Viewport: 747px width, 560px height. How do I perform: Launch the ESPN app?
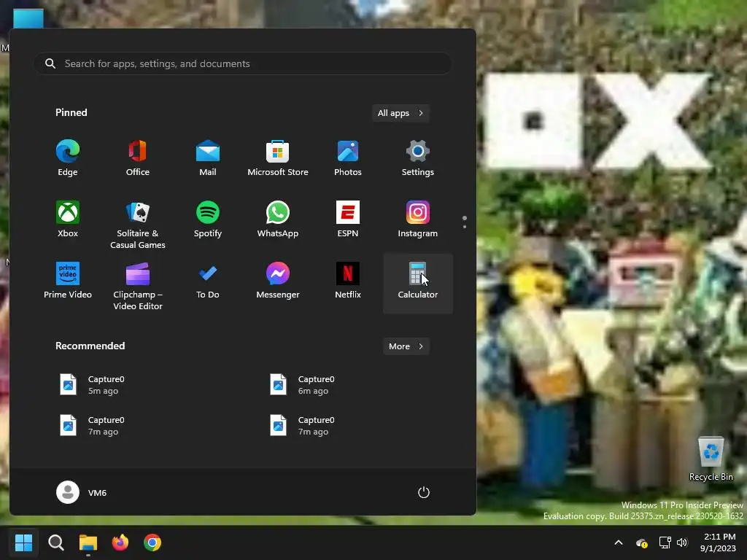(x=348, y=219)
